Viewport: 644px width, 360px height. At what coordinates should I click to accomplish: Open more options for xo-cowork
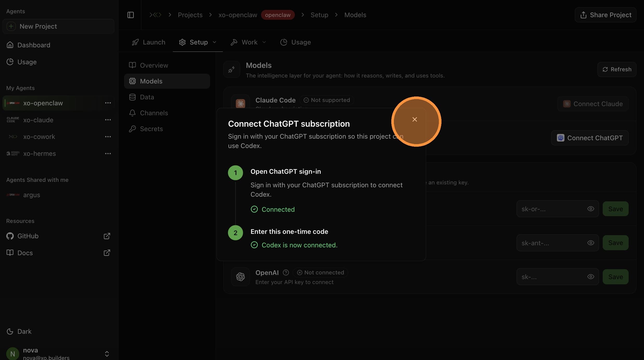108,137
